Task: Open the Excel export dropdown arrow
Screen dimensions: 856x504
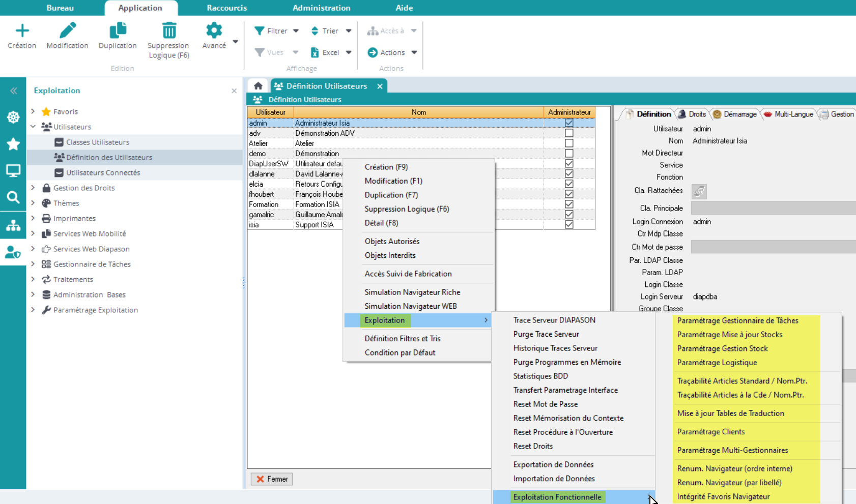Action: click(349, 52)
